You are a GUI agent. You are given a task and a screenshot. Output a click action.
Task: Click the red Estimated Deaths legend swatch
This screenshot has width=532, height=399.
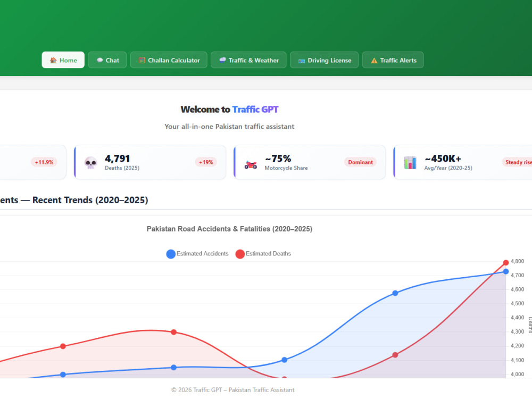click(x=240, y=254)
